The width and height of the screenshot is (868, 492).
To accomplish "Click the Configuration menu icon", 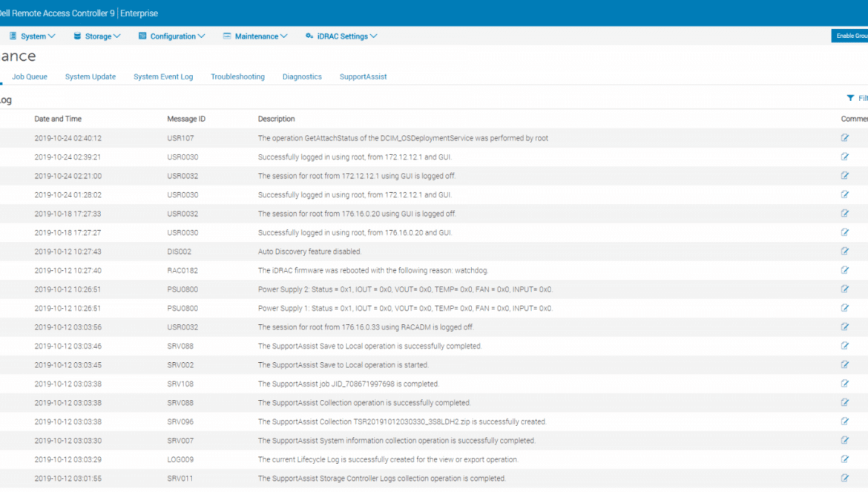I will [x=142, y=36].
